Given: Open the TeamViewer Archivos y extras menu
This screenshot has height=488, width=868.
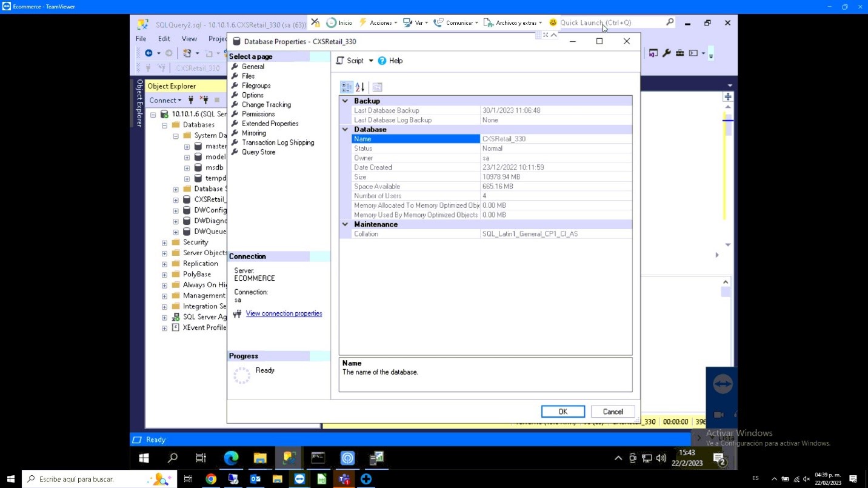Looking at the screenshot, I should [x=513, y=23].
